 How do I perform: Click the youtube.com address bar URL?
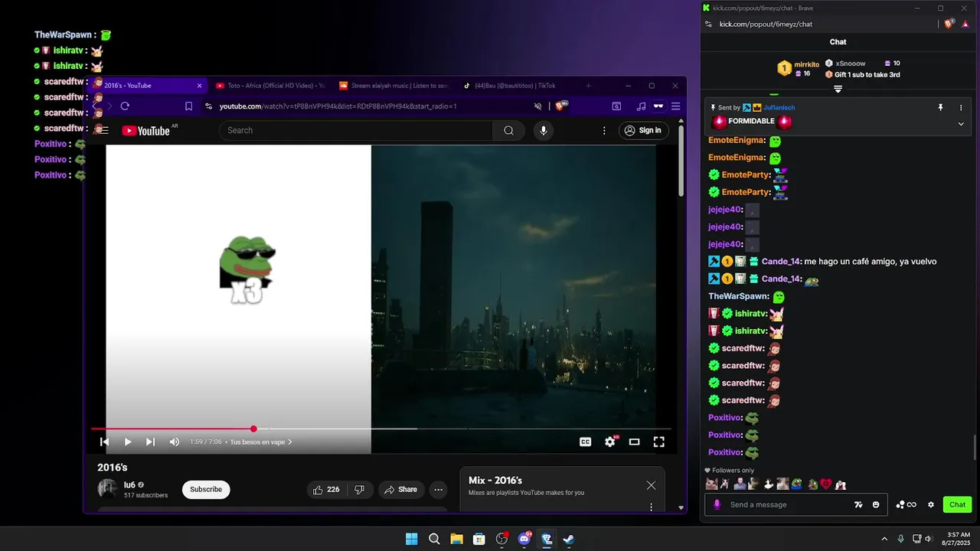(338, 106)
